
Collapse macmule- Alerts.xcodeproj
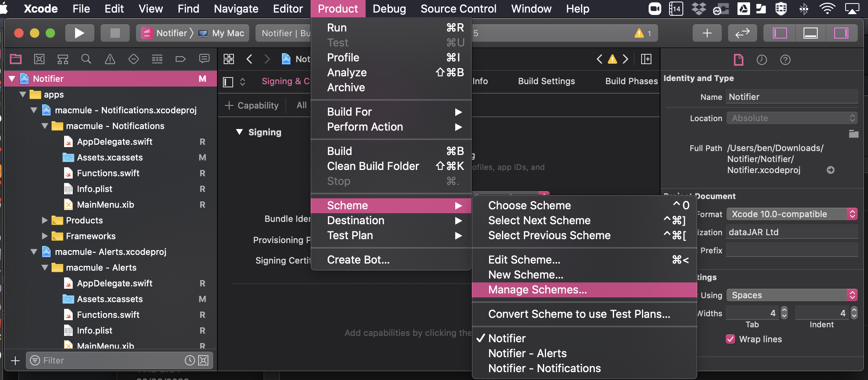(34, 252)
